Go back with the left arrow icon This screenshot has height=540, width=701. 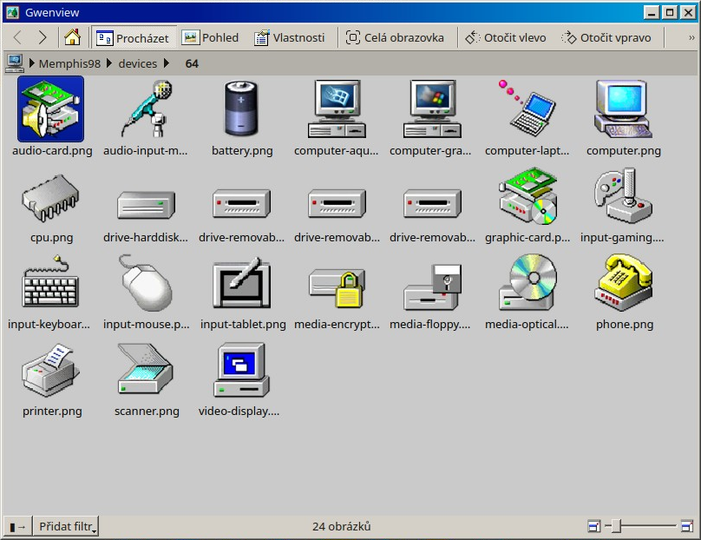tap(18, 38)
